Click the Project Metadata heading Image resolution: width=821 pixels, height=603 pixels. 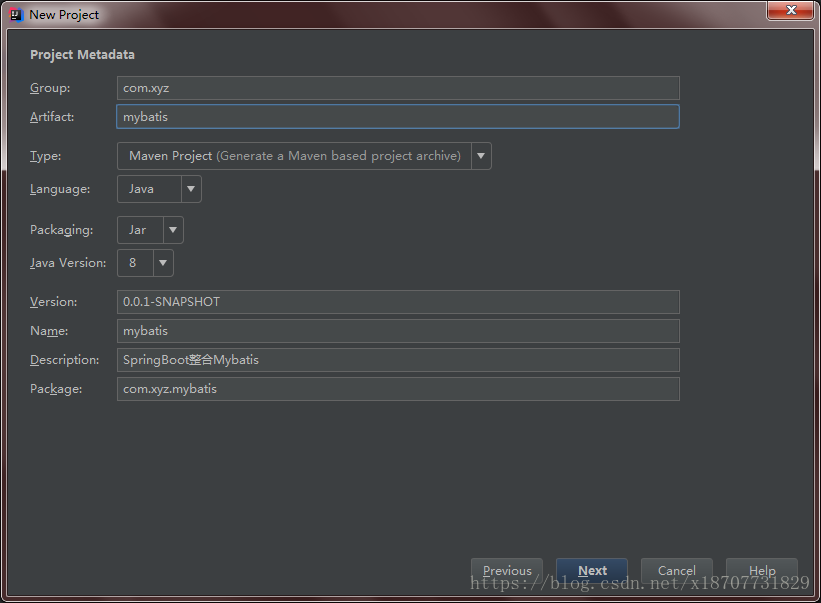82,54
